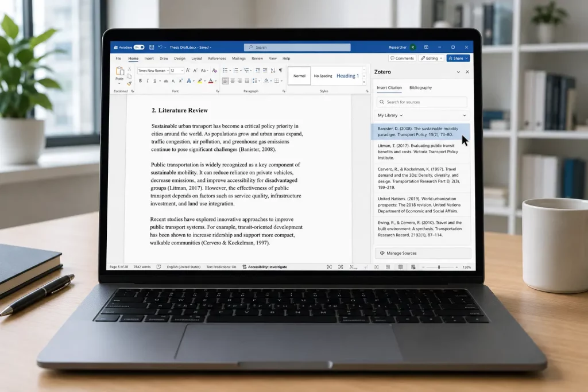The width and height of the screenshot is (588, 392).
Task: Expand the Styles gallery
Action: point(363,82)
